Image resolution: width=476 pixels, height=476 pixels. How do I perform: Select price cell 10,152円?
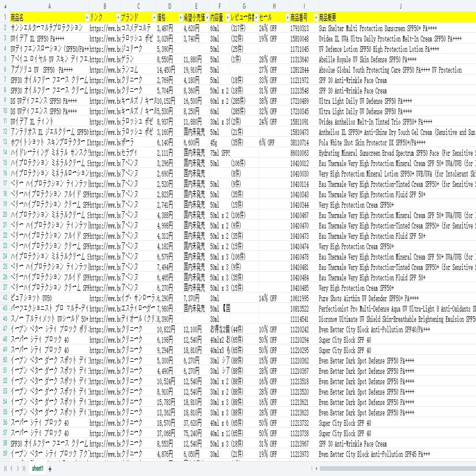(x=170, y=101)
